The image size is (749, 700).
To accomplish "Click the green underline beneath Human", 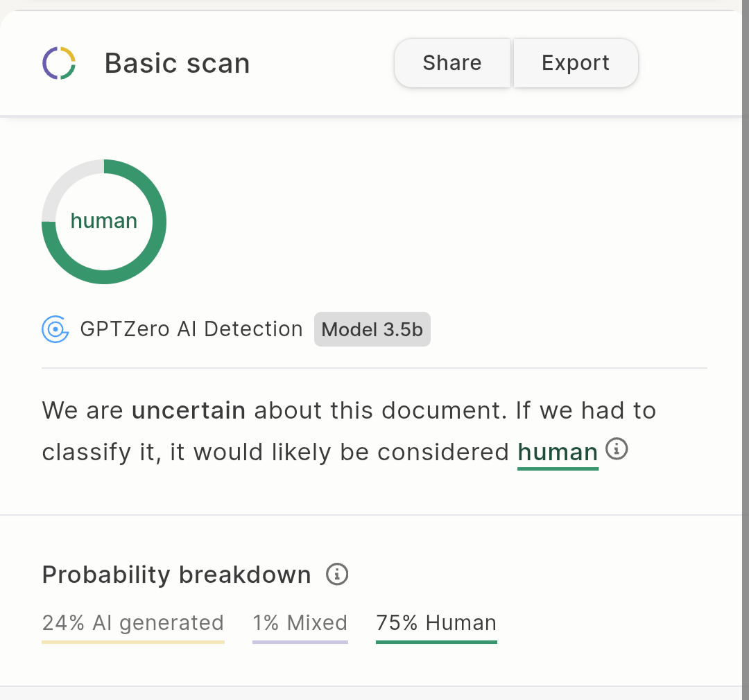I will click(x=436, y=642).
